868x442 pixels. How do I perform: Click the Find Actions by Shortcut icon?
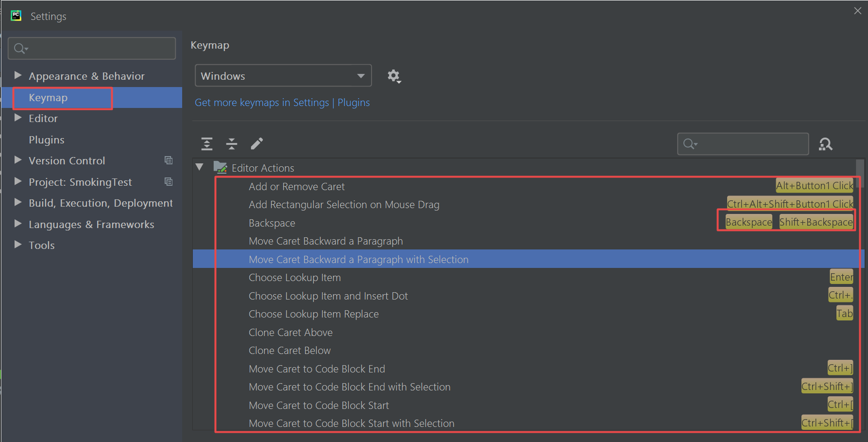(826, 144)
